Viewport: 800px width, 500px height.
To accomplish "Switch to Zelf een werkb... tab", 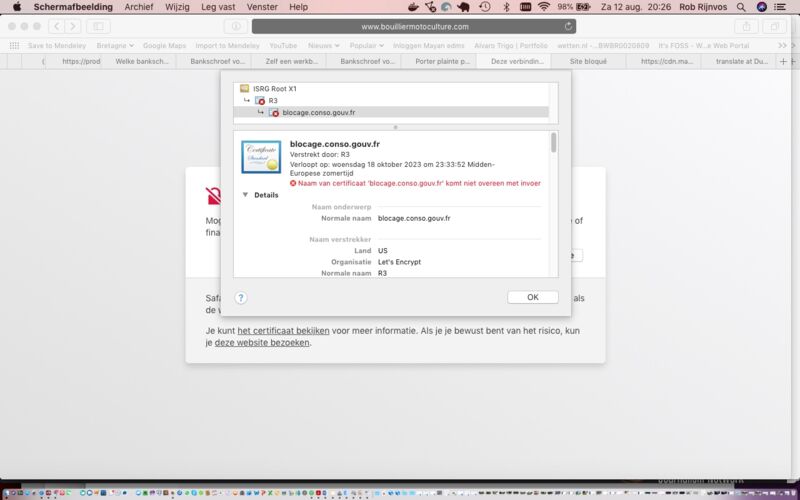I will [291, 61].
